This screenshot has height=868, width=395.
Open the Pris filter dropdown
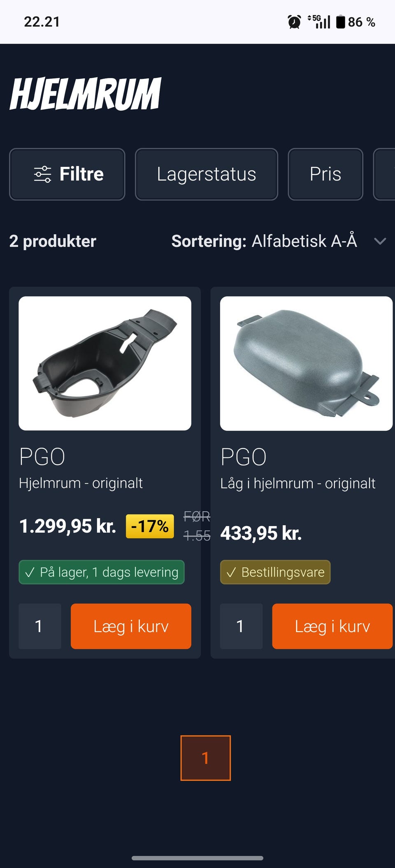[x=325, y=174]
